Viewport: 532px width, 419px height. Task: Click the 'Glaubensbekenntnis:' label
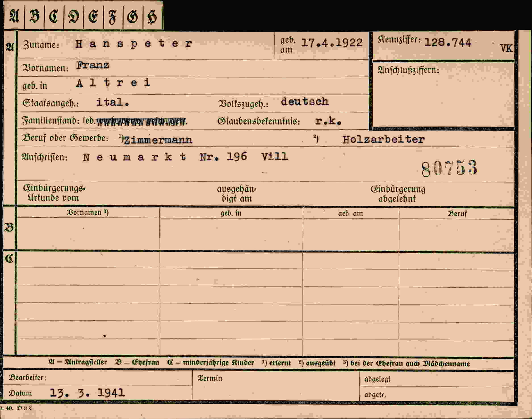259,121
